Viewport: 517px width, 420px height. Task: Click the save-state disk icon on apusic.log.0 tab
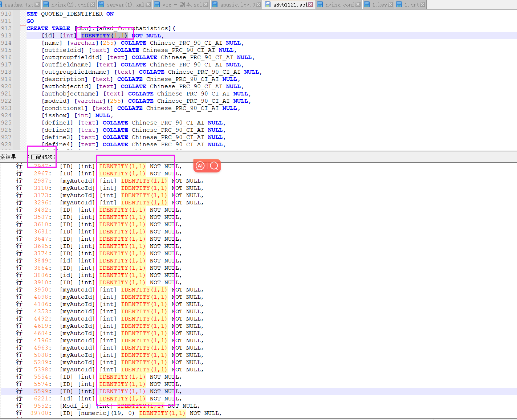point(215,5)
